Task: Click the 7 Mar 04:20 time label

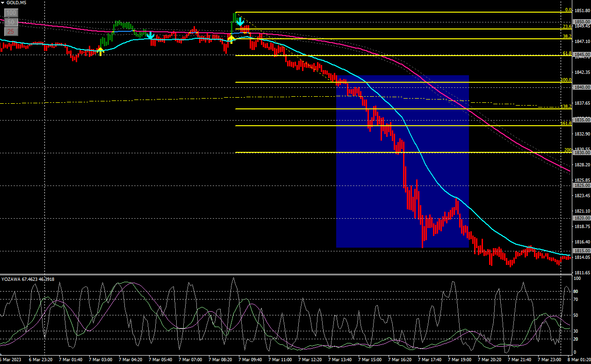Action: pyautogui.click(x=130, y=360)
